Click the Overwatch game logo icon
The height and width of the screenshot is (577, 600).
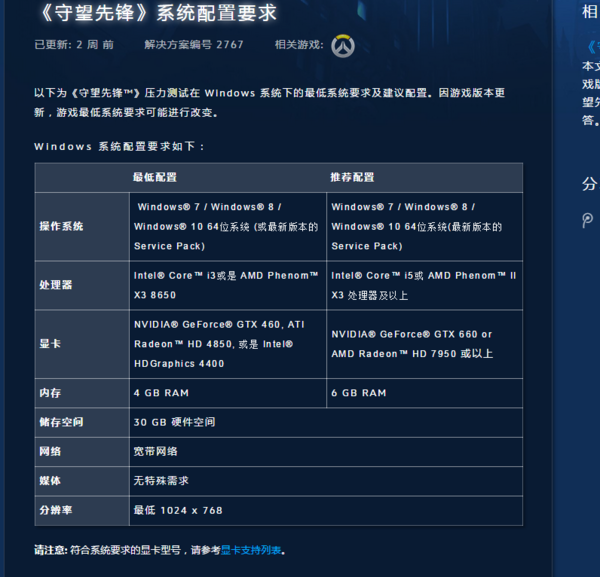click(343, 46)
